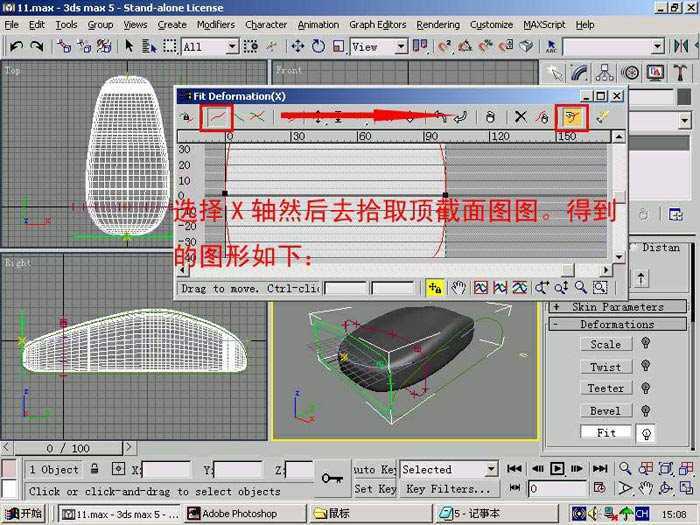Click Display X Axis in Fit Deformation
Screen dimensions: 700x525
click(217, 117)
